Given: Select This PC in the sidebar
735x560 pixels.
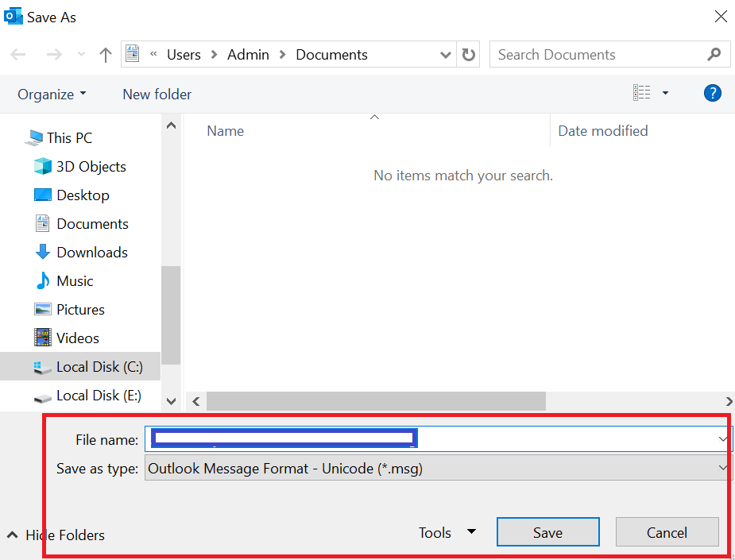Looking at the screenshot, I should pos(68,137).
